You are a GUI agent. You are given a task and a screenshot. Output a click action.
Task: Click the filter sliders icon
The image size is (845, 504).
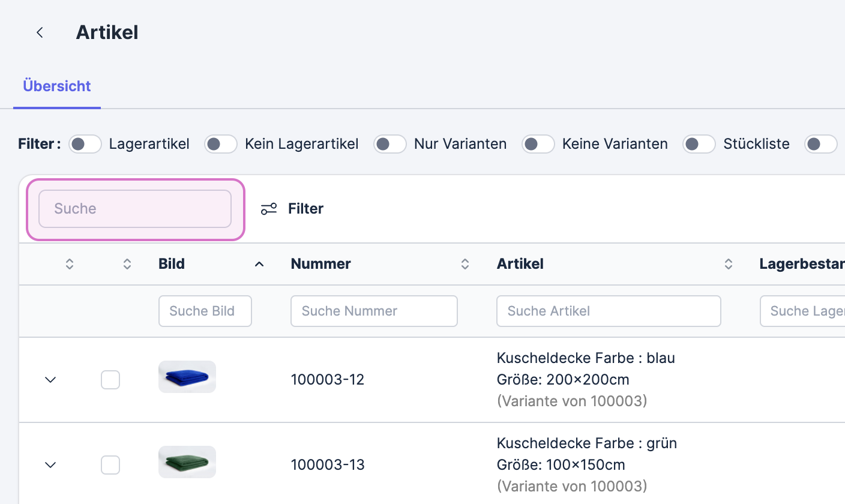[x=268, y=209]
